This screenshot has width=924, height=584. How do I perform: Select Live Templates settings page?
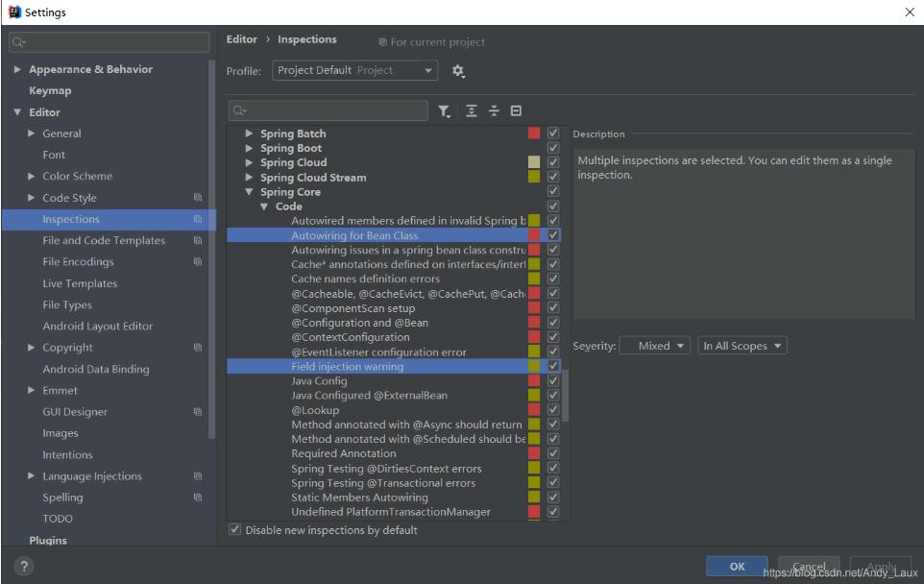[x=80, y=283]
